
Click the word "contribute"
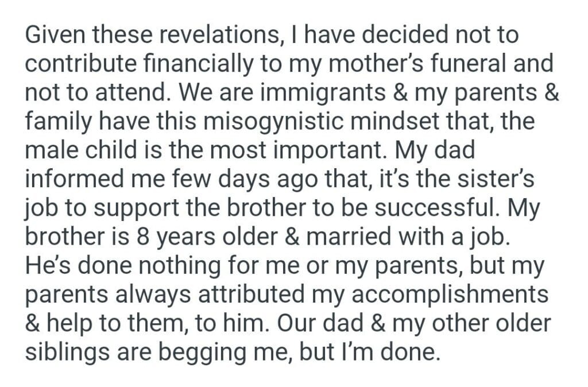tap(78, 63)
